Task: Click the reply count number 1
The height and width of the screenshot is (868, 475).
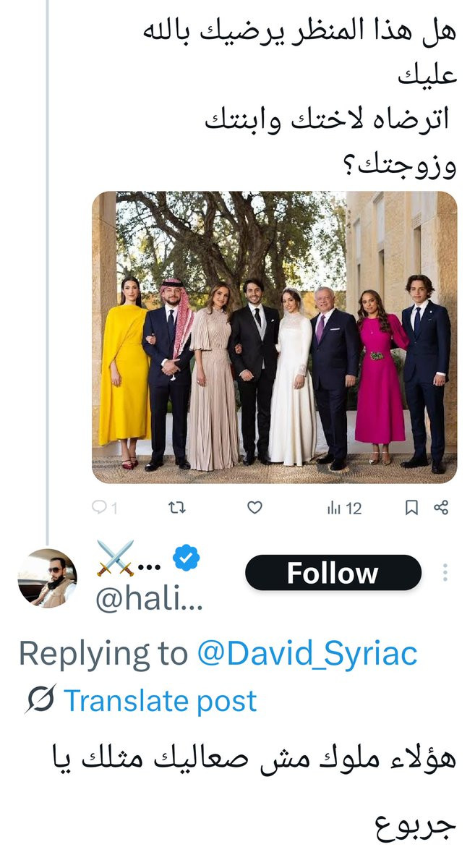Action: [x=114, y=508]
